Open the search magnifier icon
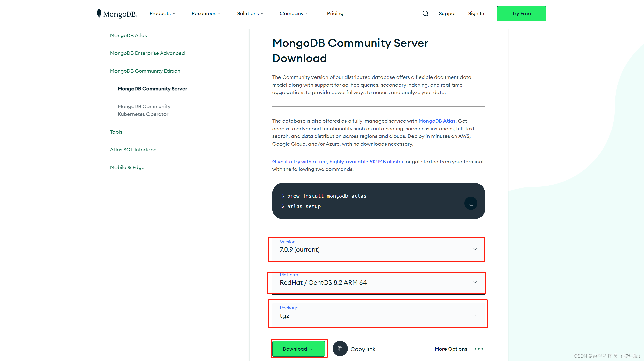This screenshot has height=361, width=644. pyautogui.click(x=425, y=13)
